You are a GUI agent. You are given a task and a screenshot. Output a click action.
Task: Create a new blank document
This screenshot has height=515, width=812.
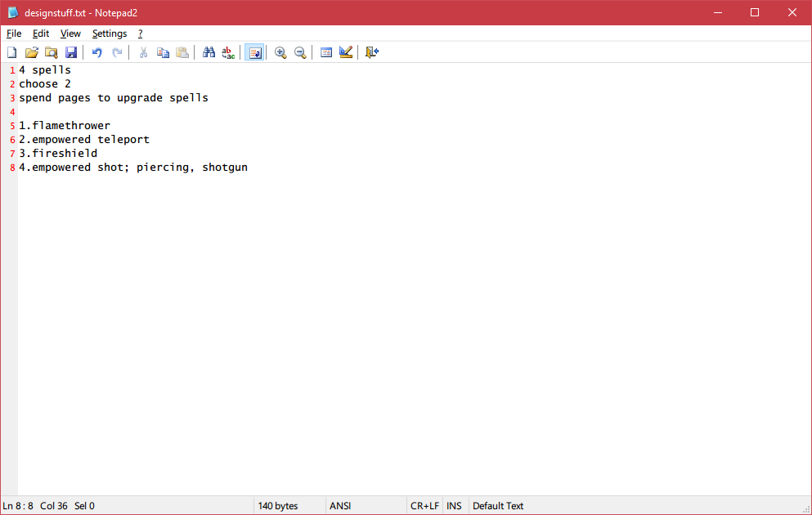[x=11, y=51]
